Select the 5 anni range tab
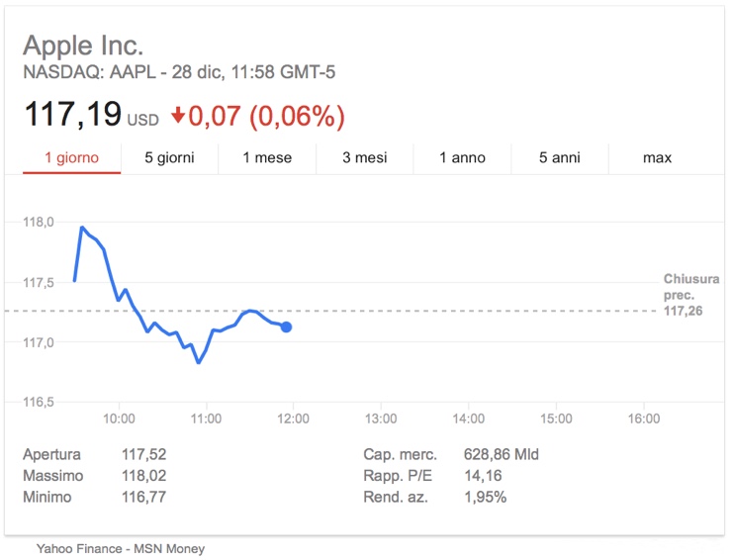The width and height of the screenshot is (732, 560). [x=560, y=157]
